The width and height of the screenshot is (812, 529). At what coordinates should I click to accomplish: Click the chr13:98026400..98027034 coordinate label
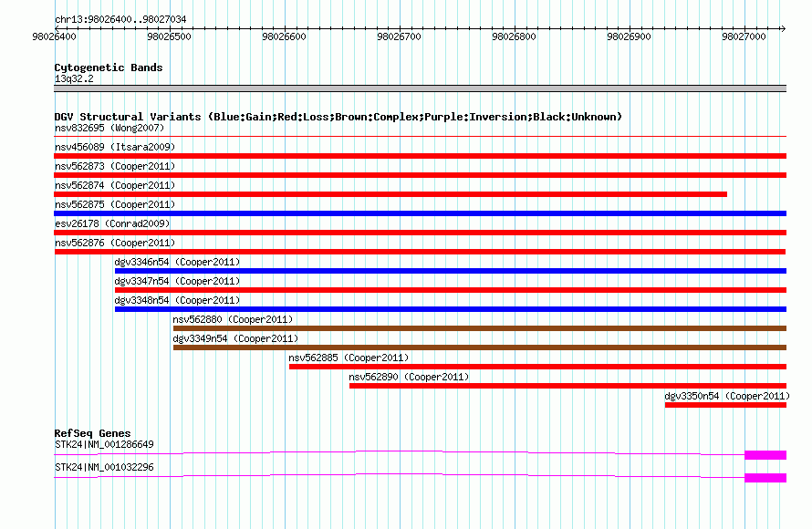[x=120, y=19]
